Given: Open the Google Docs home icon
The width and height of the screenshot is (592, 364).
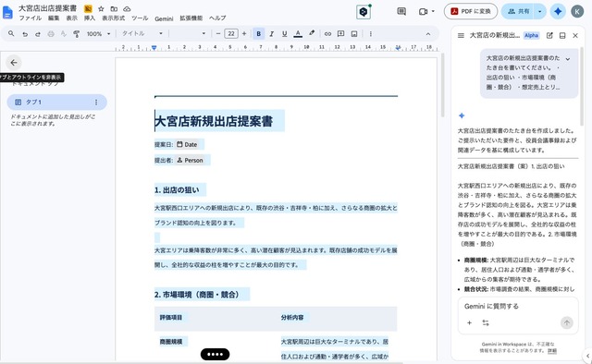Looking at the screenshot, I should coord(7,12).
